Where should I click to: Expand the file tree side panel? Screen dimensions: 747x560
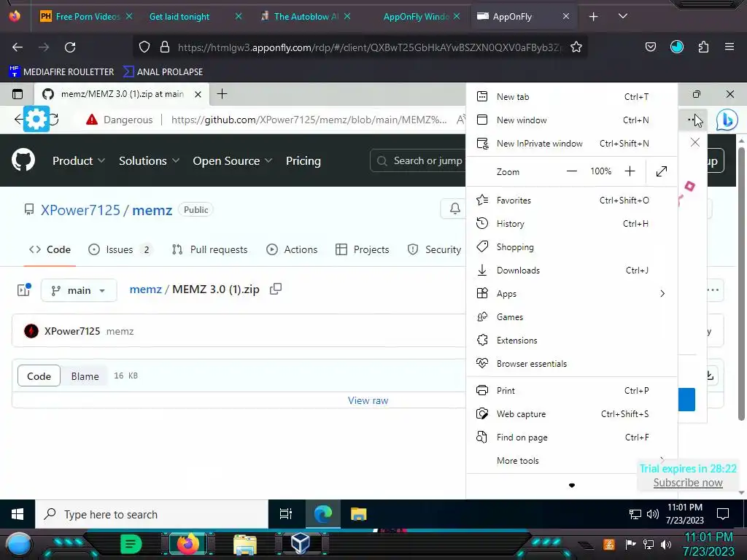pyautogui.click(x=24, y=290)
